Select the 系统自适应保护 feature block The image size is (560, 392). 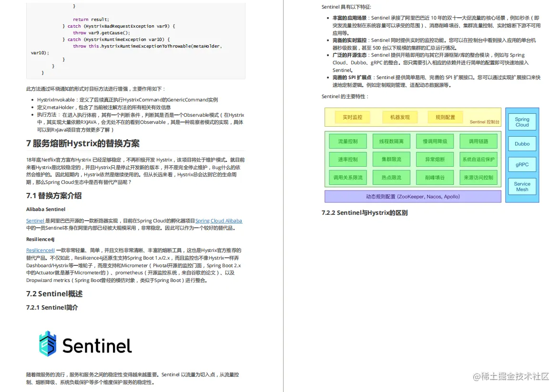[x=479, y=159]
